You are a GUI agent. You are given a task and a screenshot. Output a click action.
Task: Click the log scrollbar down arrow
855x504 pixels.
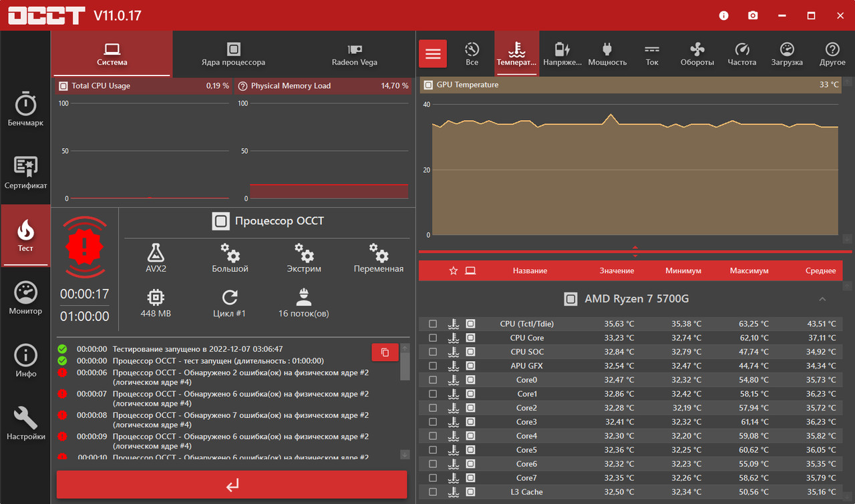tap(405, 454)
